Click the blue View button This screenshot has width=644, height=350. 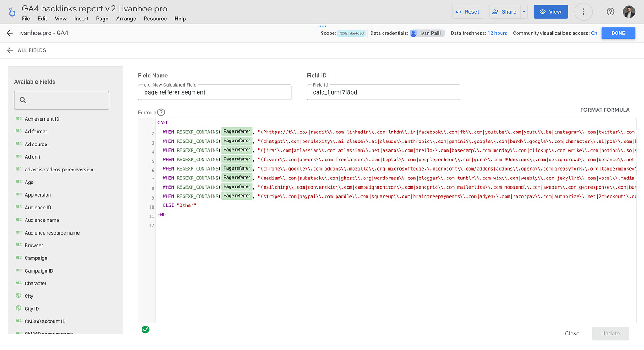(x=551, y=12)
